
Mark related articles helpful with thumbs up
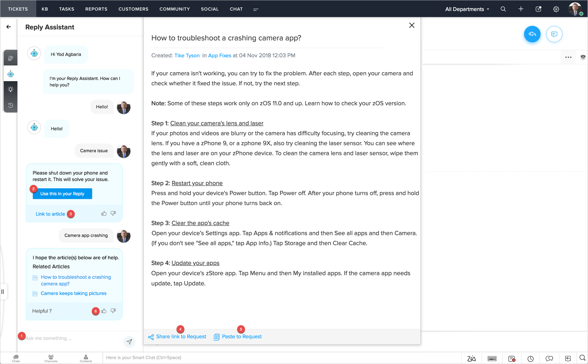pyautogui.click(x=104, y=311)
